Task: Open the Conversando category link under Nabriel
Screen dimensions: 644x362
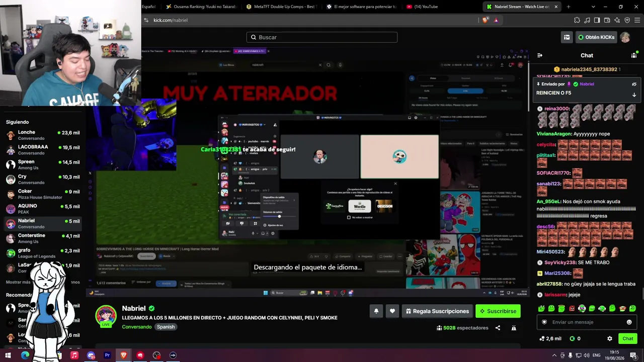Action: point(137,327)
